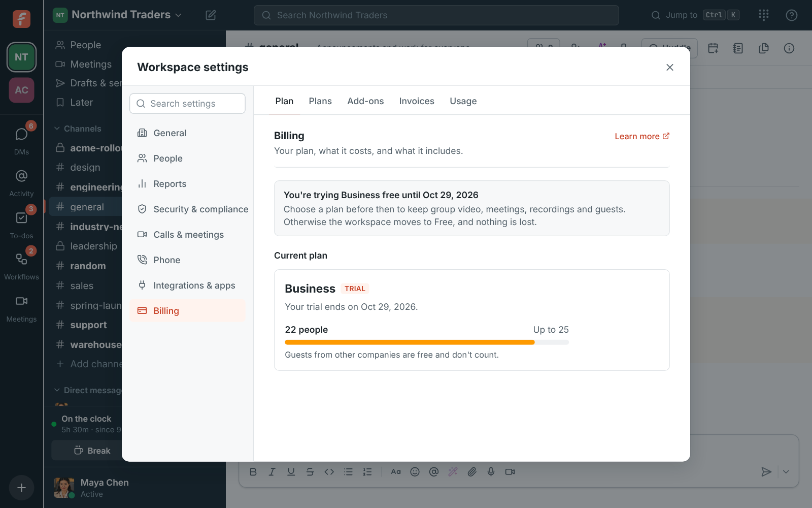Open DMs in the left rail
Viewport: 812px width, 508px height.
(21, 140)
